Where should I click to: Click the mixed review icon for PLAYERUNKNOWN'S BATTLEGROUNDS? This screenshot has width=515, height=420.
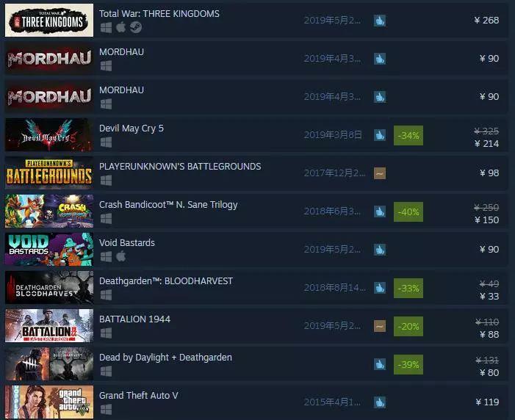pyautogui.click(x=380, y=173)
